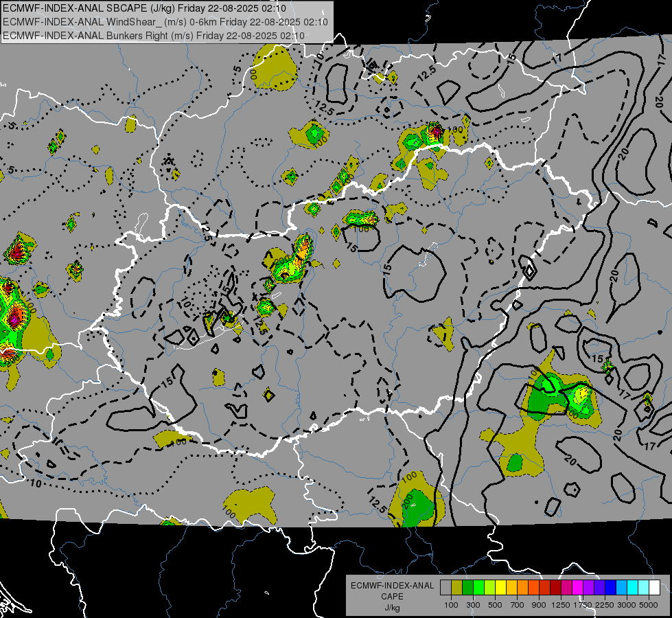Click the 2250 legend tick label
The image size is (672, 618).
point(605,605)
